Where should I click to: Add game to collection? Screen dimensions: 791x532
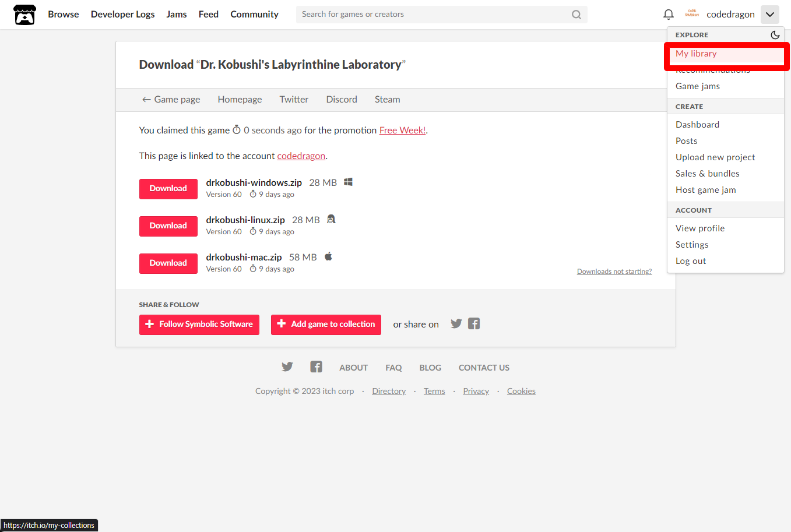point(326,325)
